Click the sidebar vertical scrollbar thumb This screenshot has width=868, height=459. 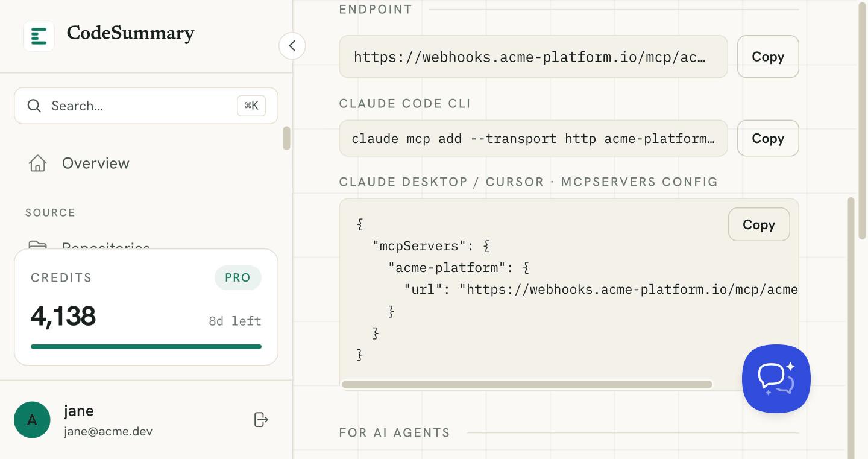pyautogui.click(x=286, y=138)
